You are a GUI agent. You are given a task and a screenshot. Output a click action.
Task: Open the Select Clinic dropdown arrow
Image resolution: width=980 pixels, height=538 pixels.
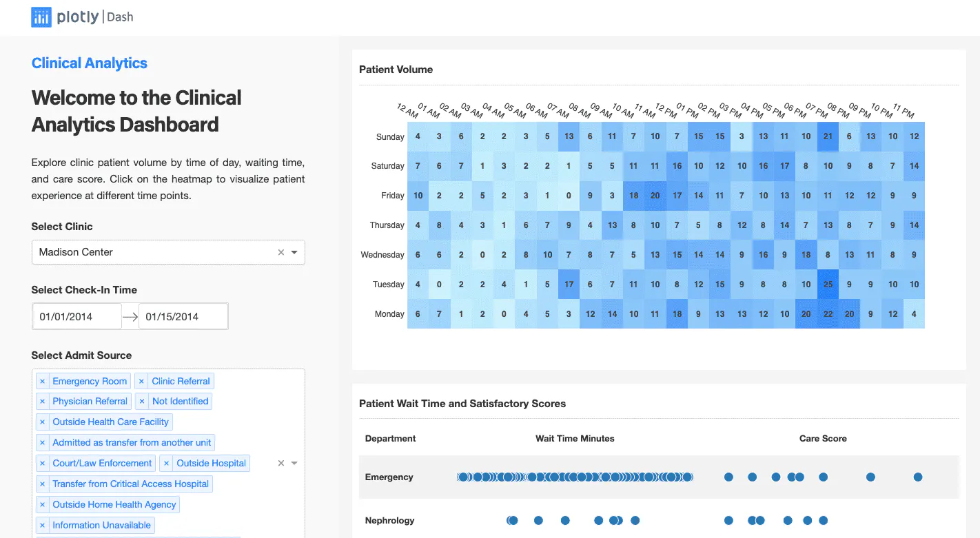point(294,252)
